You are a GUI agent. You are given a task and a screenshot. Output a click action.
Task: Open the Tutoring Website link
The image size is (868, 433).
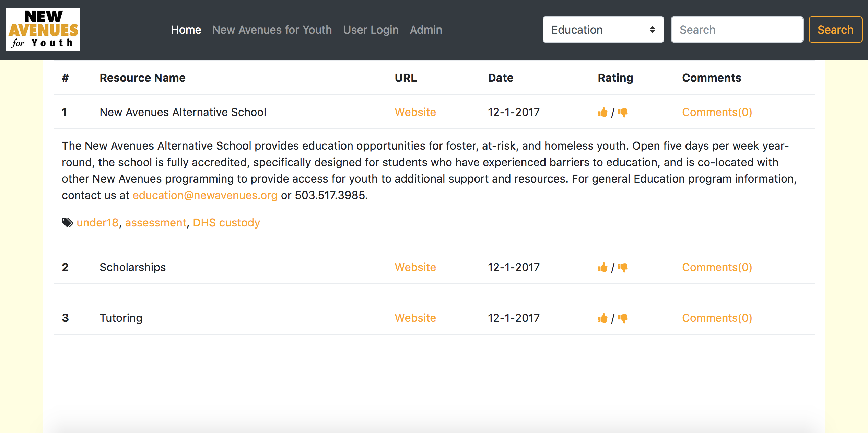click(x=415, y=318)
